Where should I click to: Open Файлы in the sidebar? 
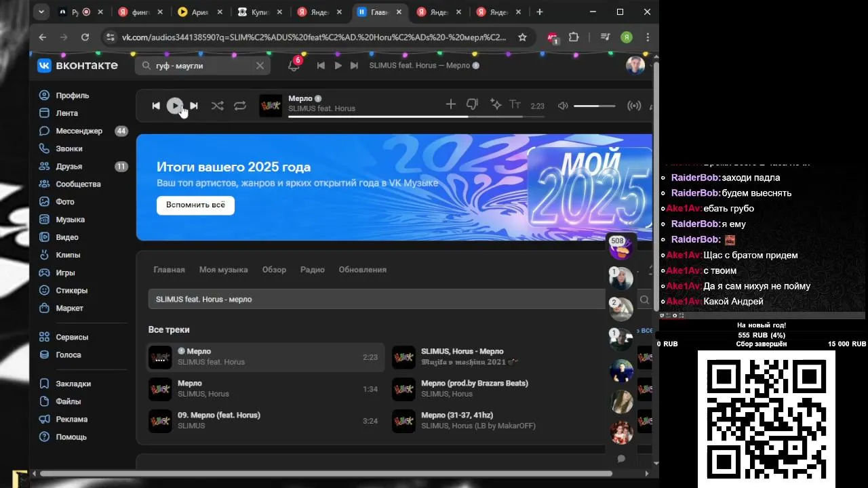click(x=68, y=401)
